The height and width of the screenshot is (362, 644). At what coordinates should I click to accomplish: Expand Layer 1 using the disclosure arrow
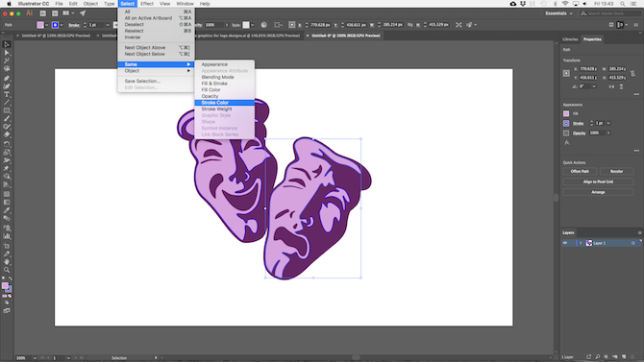(x=581, y=243)
